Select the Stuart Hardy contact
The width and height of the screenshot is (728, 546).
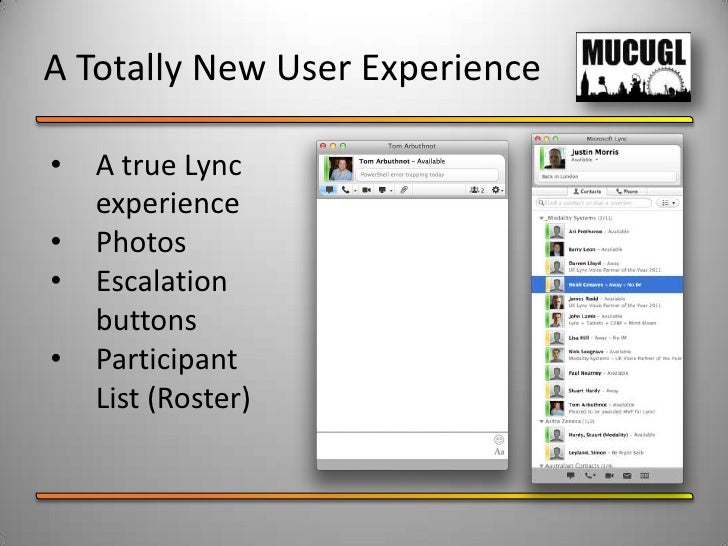tap(607, 390)
